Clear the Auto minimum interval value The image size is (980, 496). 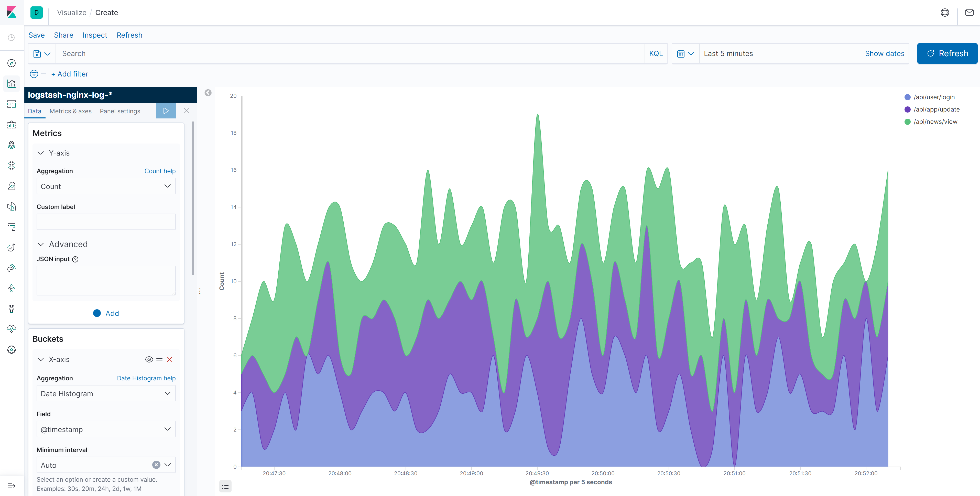click(x=156, y=465)
